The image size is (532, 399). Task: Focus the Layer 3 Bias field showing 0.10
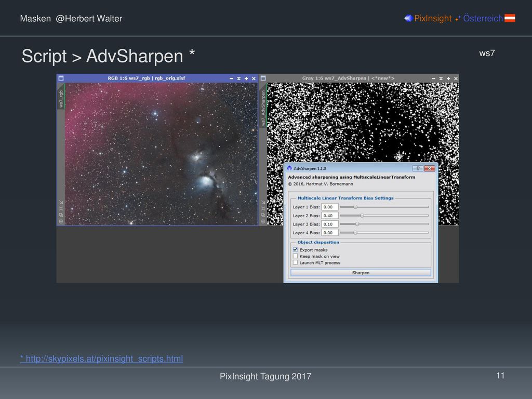coord(330,224)
